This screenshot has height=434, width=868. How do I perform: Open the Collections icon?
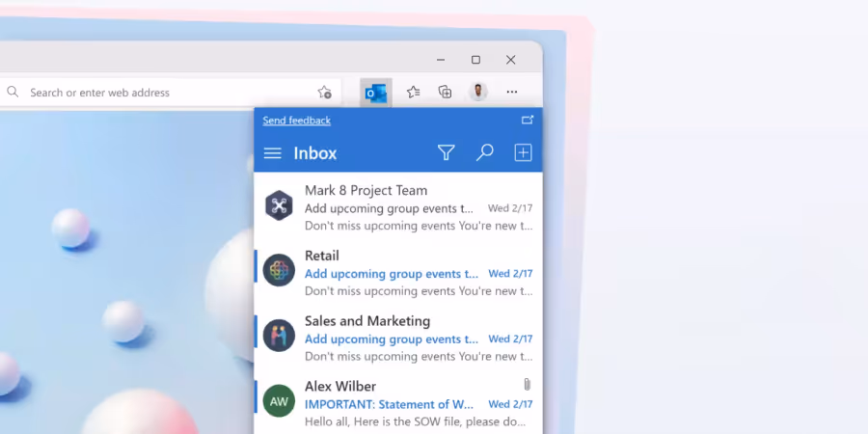point(445,93)
